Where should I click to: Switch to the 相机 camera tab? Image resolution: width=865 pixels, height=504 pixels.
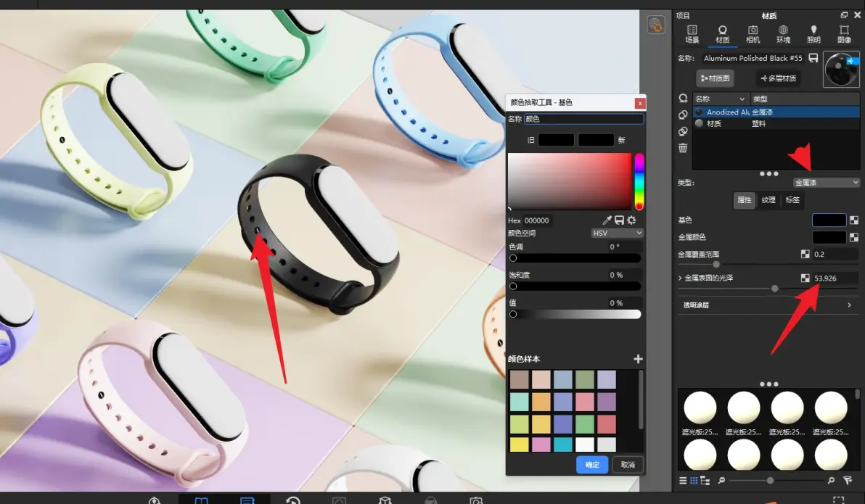tap(753, 34)
